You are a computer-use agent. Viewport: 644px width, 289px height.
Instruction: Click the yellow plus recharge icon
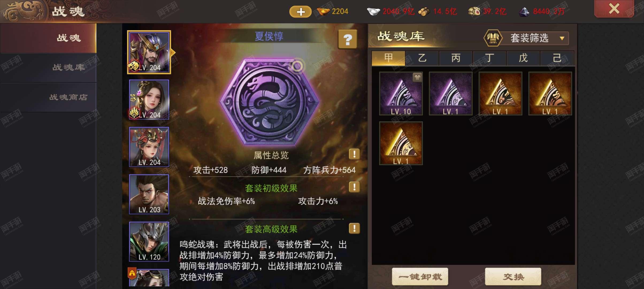pyautogui.click(x=300, y=12)
